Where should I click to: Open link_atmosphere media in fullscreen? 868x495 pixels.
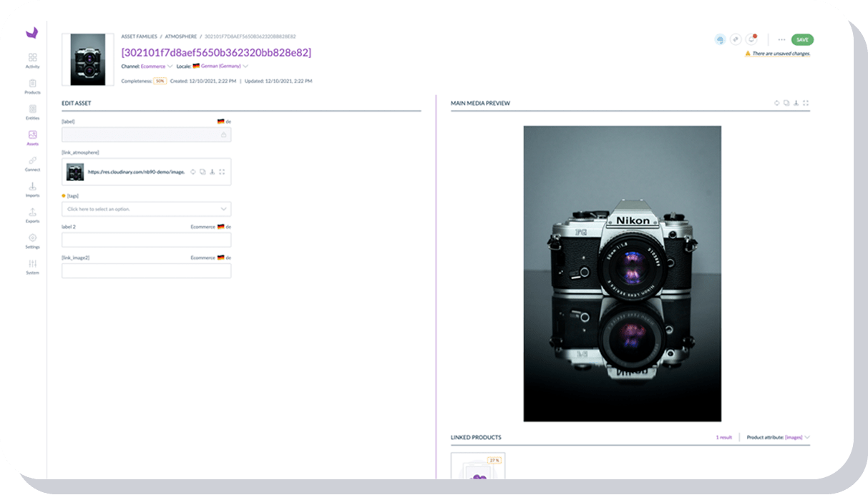point(222,172)
